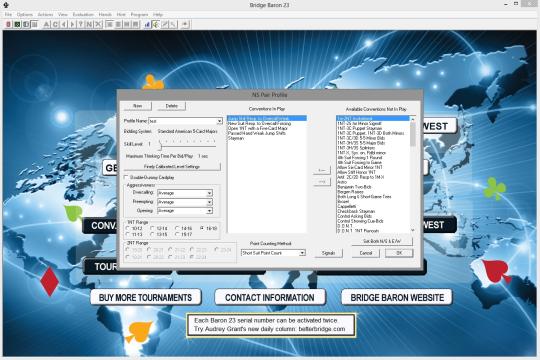Open the Actions menu
540x360 pixels.
(45, 14)
